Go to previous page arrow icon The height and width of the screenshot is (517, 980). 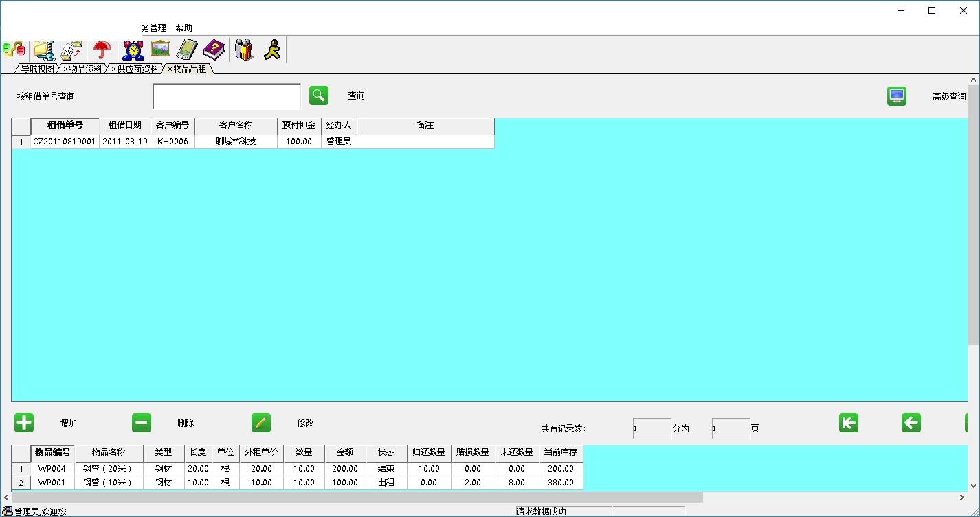911,423
